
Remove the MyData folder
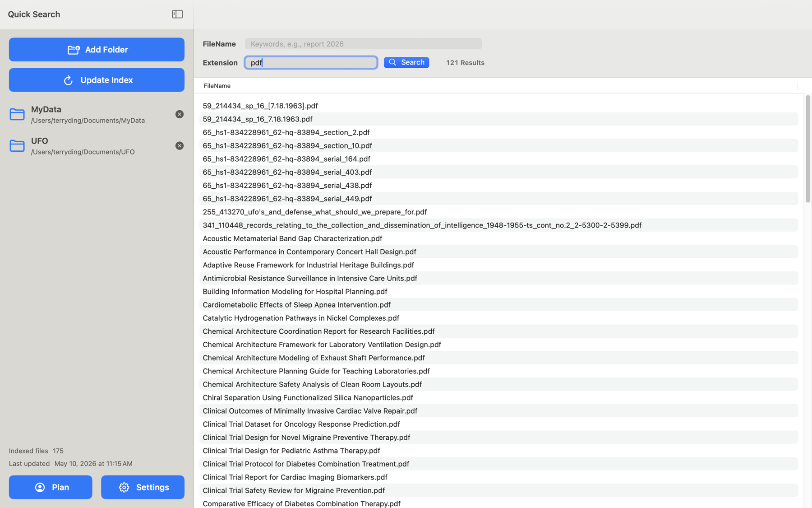pos(180,114)
